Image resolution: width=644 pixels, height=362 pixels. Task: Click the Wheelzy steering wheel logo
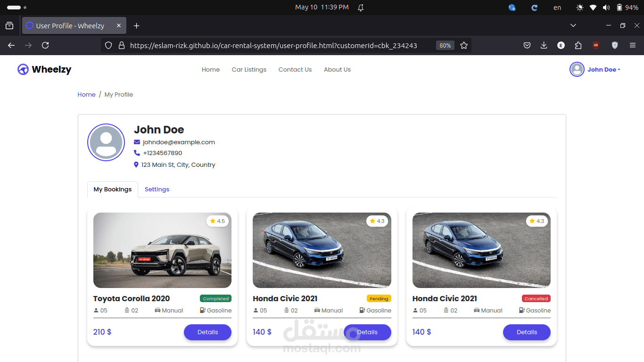[x=23, y=70]
